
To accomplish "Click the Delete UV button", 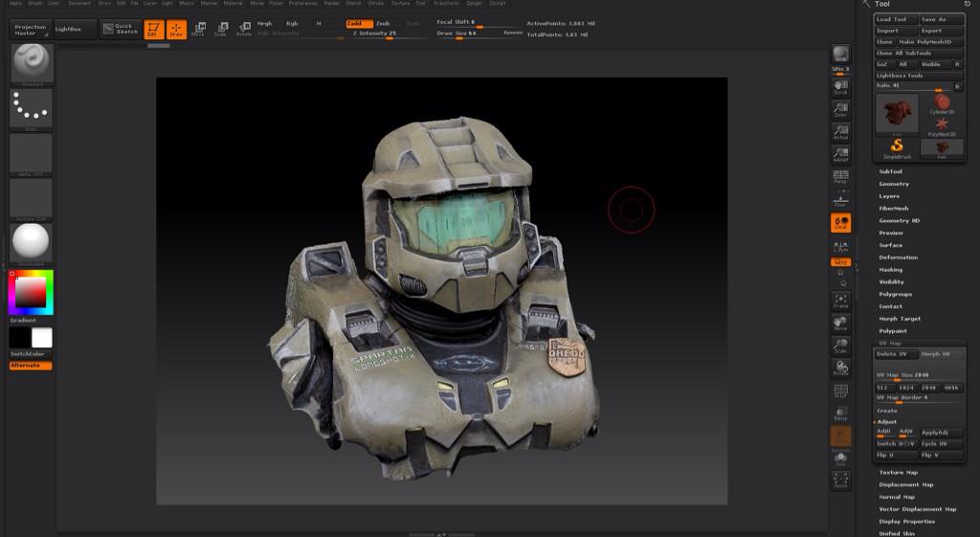I will pyautogui.click(x=896, y=354).
